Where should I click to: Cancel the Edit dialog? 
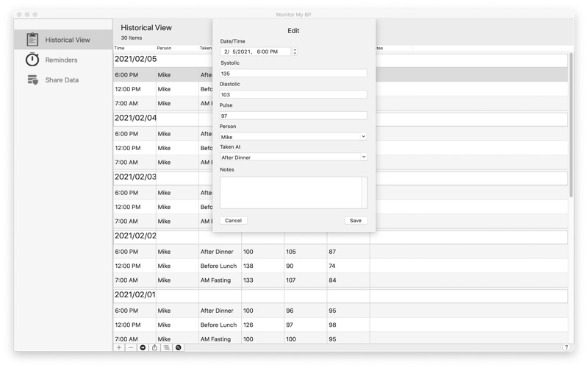[x=233, y=220]
